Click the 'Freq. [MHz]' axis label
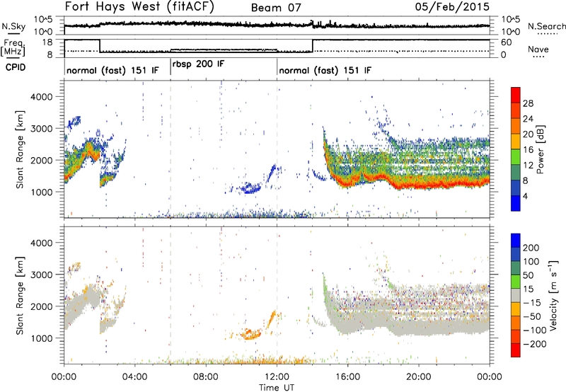 pyautogui.click(x=13, y=47)
